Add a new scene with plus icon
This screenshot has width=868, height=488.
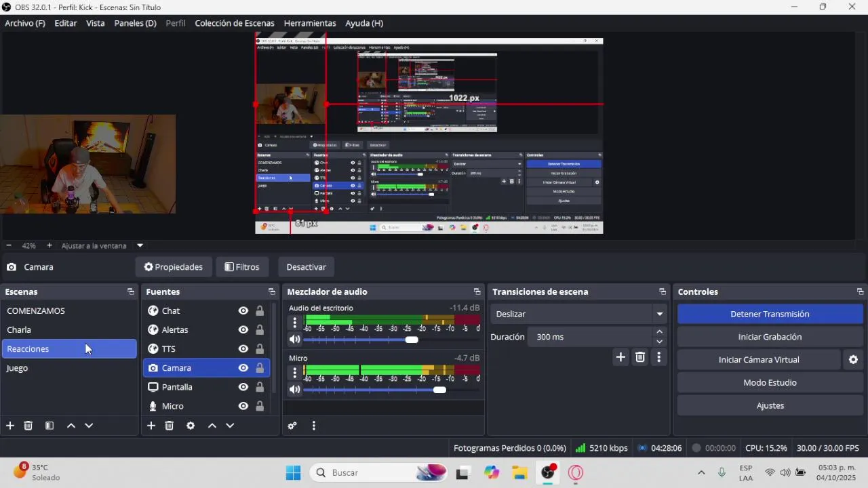10,426
